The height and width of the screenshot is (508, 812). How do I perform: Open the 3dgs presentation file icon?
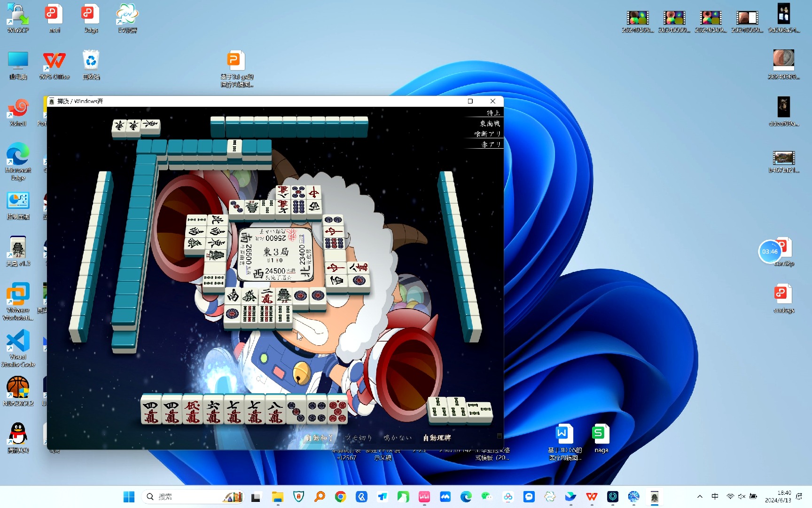[91, 18]
